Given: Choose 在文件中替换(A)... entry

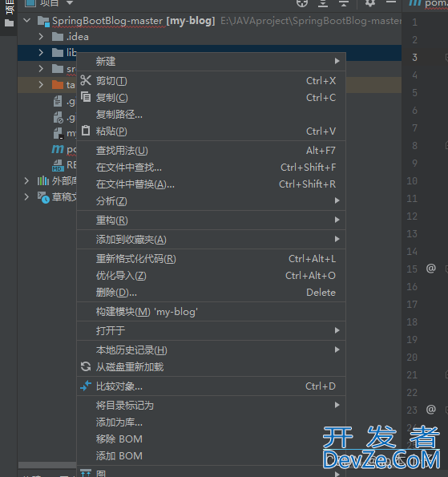Looking at the screenshot, I should [x=211, y=184].
